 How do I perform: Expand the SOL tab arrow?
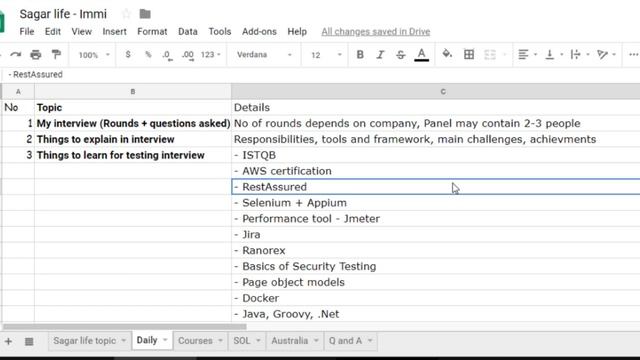click(258, 340)
